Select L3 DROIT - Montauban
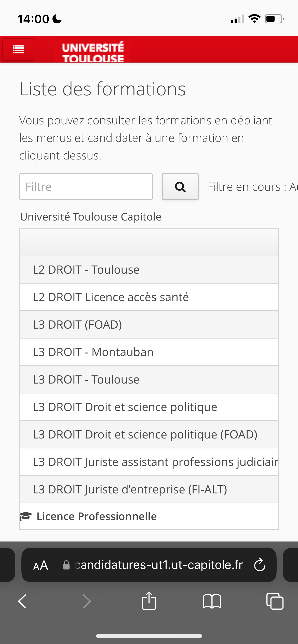 (93, 352)
